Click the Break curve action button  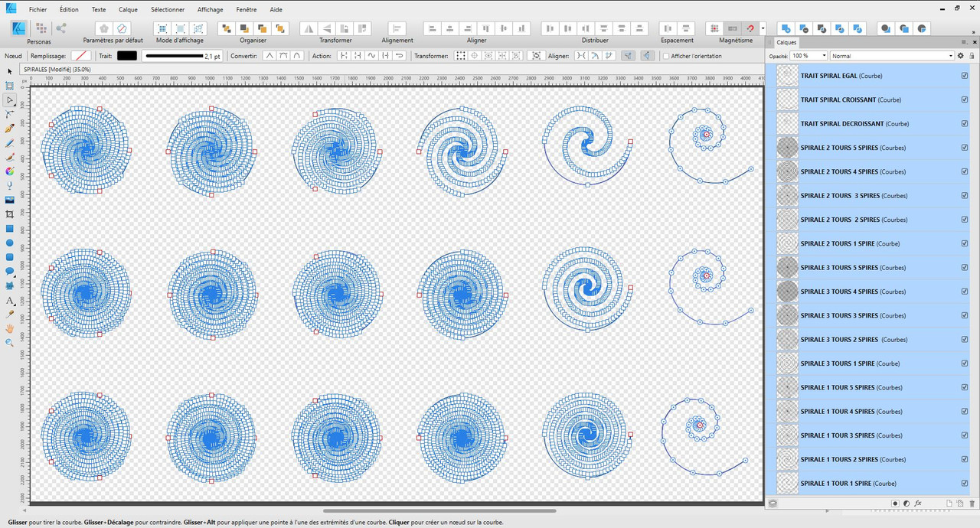point(343,56)
